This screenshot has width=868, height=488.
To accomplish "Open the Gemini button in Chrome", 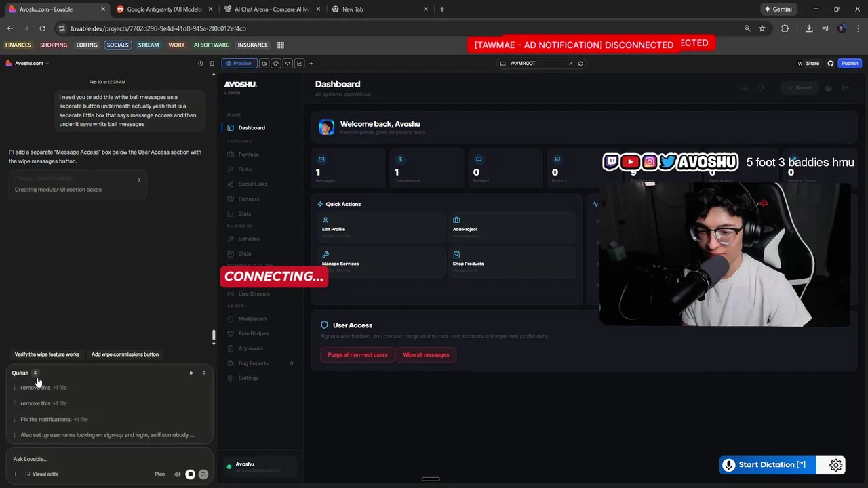I will coord(778,9).
